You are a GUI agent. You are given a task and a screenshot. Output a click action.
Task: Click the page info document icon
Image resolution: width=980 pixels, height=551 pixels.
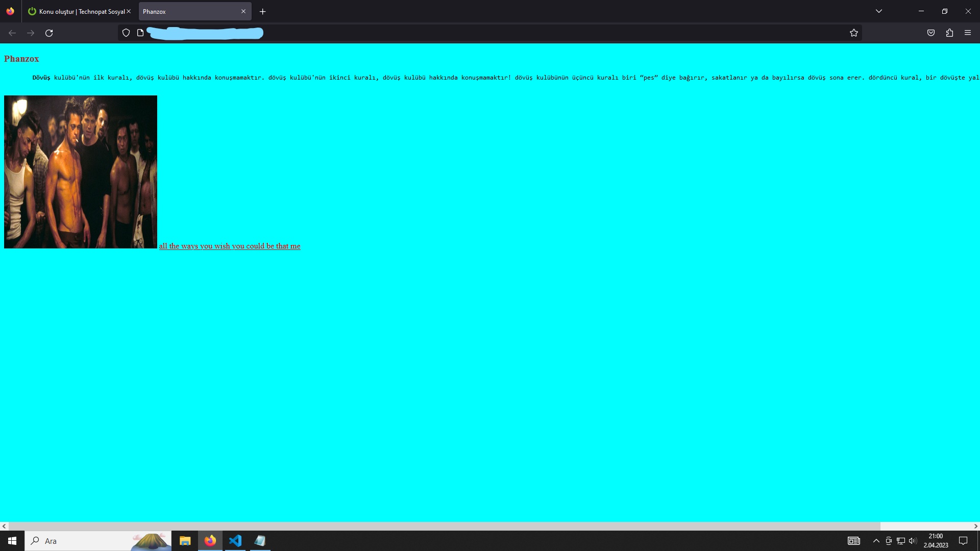(x=140, y=33)
